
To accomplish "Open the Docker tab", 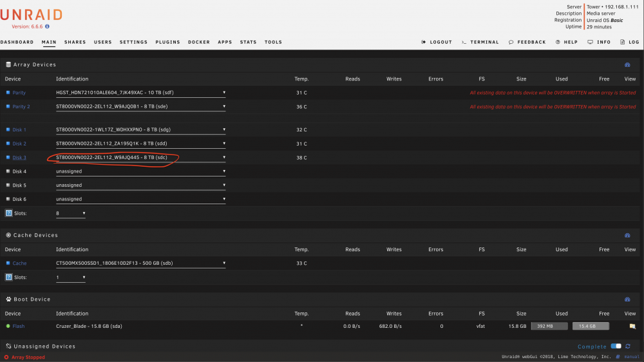I will pyautogui.click(x=199, y=42).
